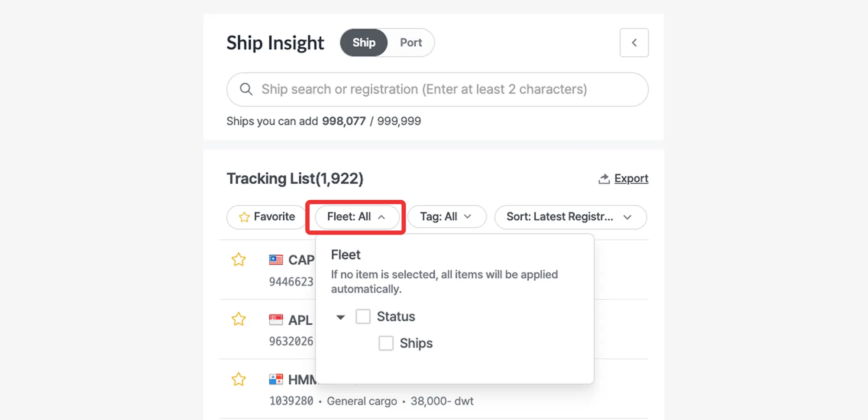Viewport: 868px width, 420px height.
Task: Star the HMM ship as favorite
Action: (239, 379)
